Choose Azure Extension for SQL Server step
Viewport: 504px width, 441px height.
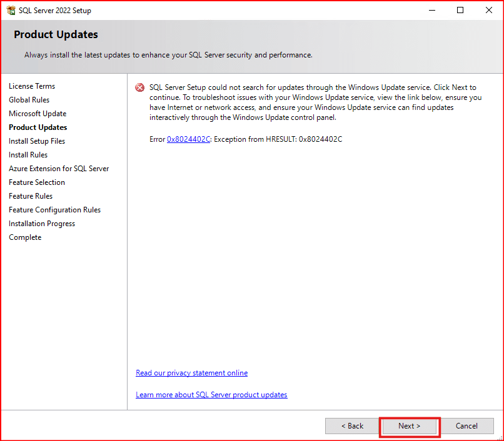[59, 169]
